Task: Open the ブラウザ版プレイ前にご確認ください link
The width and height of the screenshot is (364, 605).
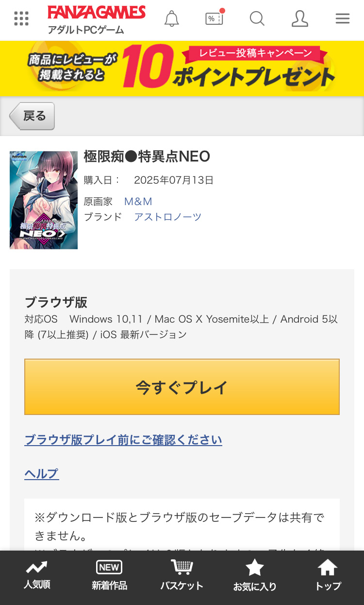Action: click(123, 440)
